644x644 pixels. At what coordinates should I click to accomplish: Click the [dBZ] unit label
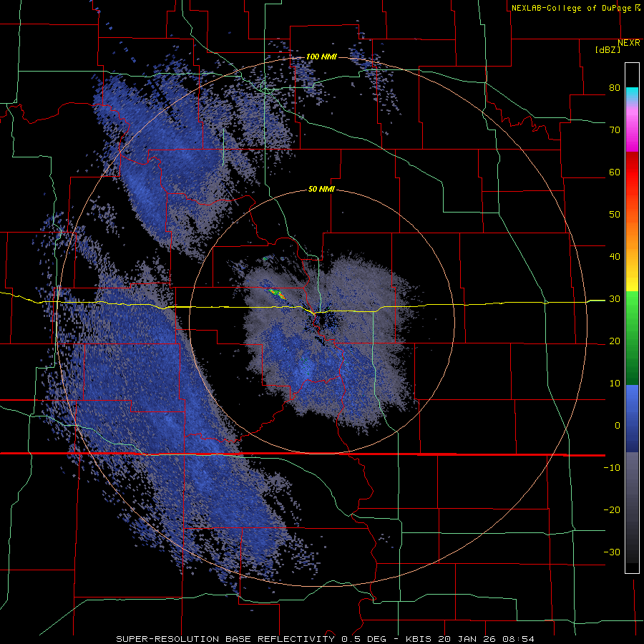608,50
